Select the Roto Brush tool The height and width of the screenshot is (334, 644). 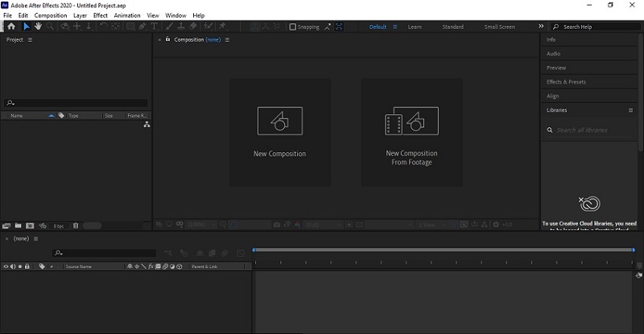208,27
